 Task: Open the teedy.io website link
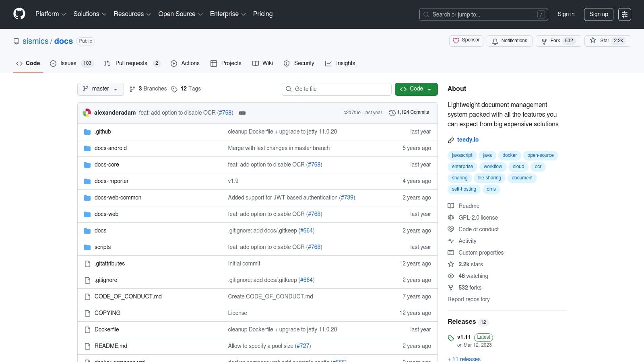[x=468, y=140]
